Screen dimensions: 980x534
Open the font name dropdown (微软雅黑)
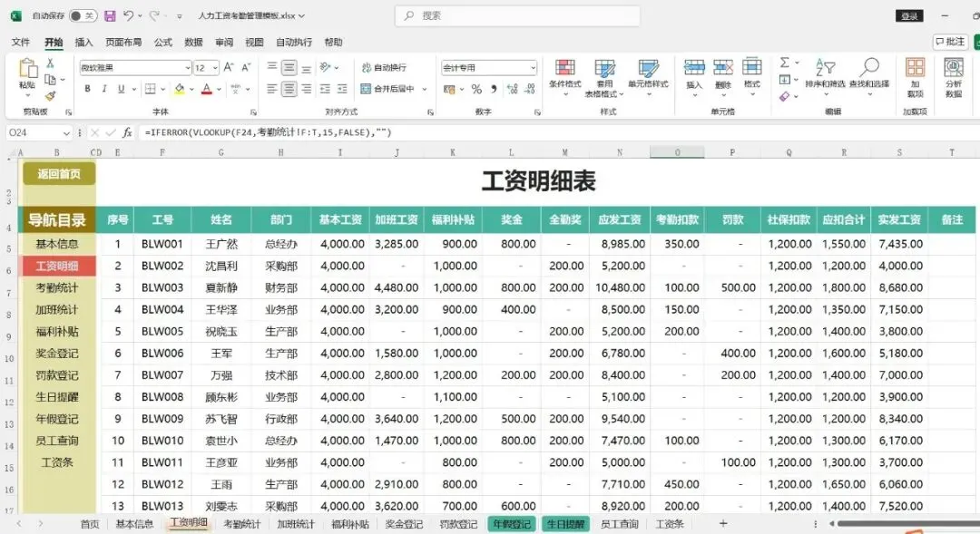point(187,67)
